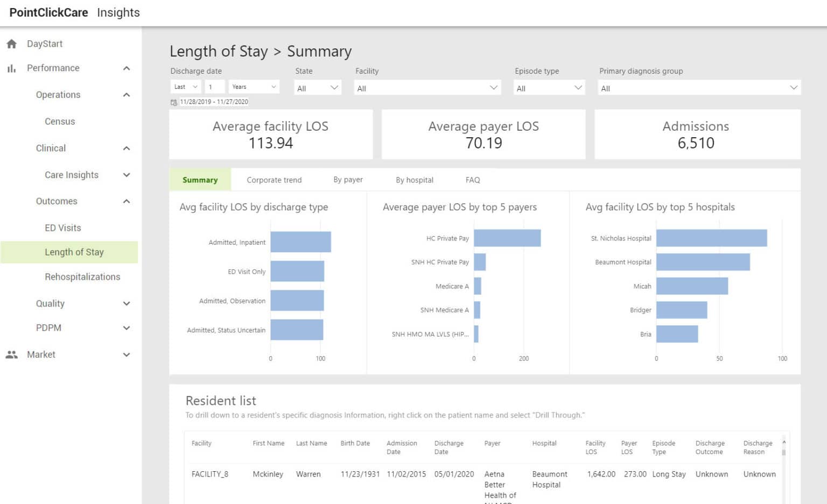Viewport: 827px width, 504px height.
Task: Select the Performance bar chart icon
Action: (x=12, y=68)
